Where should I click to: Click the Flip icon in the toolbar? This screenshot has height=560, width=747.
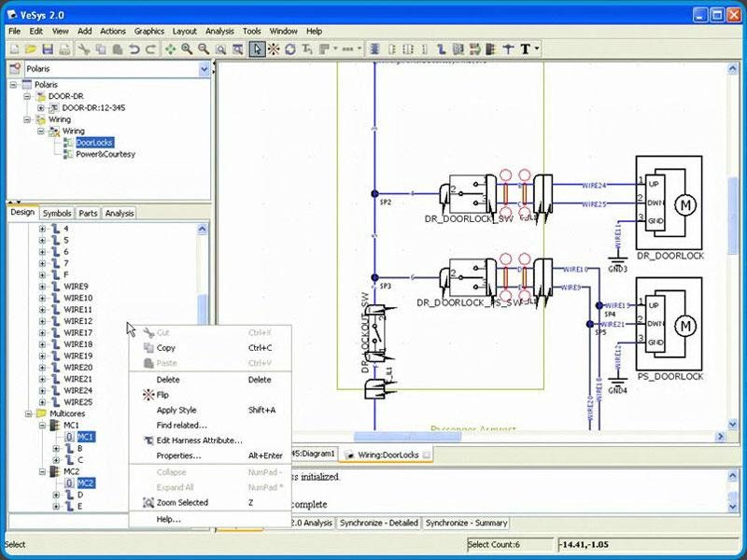(274, 49)
